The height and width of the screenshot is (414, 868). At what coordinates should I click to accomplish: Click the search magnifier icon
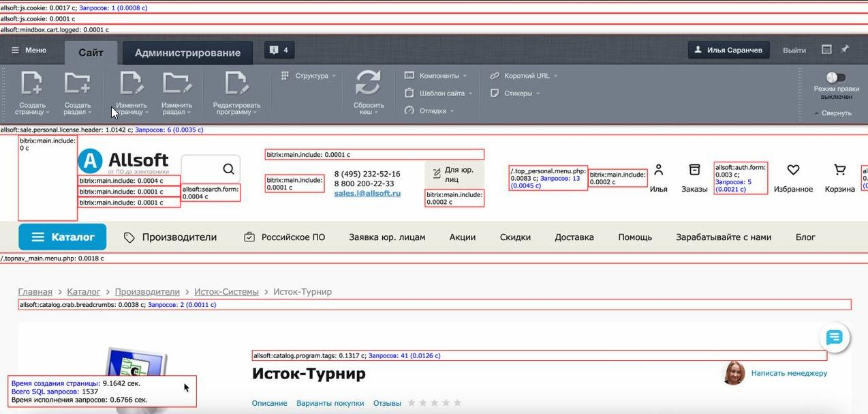tap(228, 169)
